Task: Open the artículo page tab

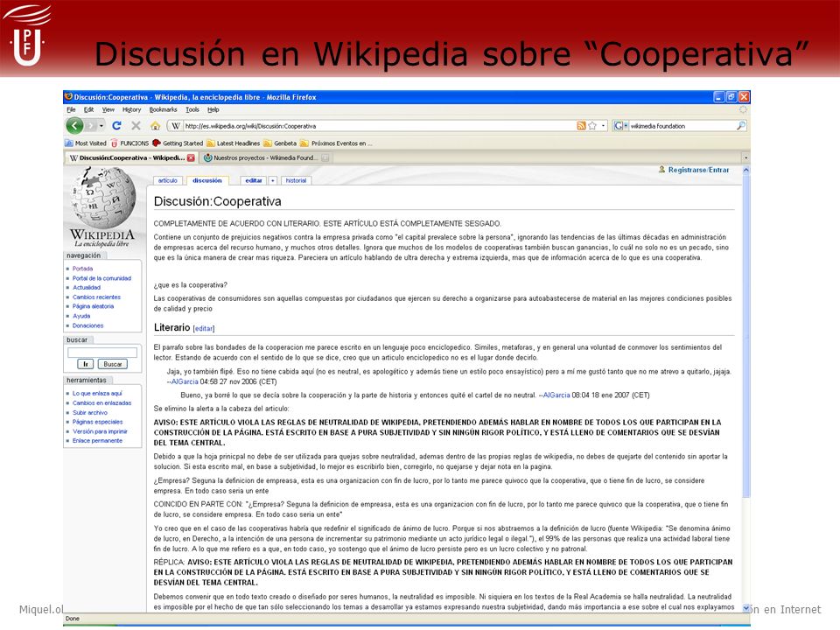Action: (x=168, y=180)
